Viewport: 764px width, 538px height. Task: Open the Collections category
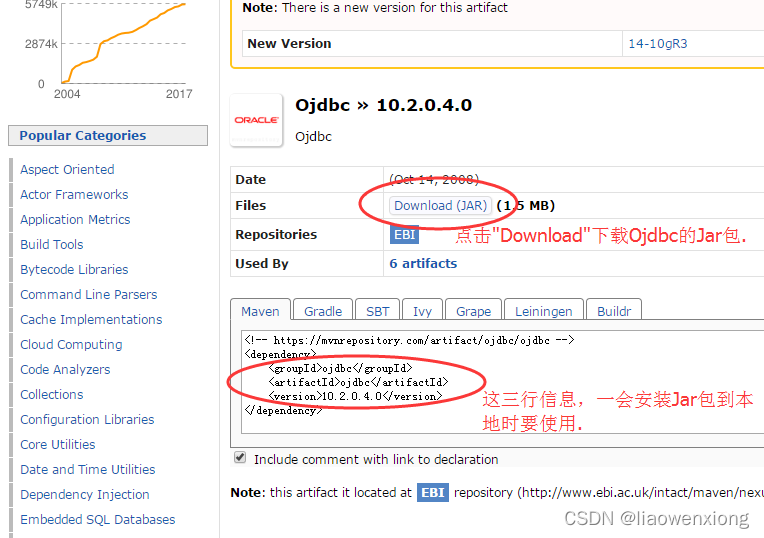coord(52,394)
